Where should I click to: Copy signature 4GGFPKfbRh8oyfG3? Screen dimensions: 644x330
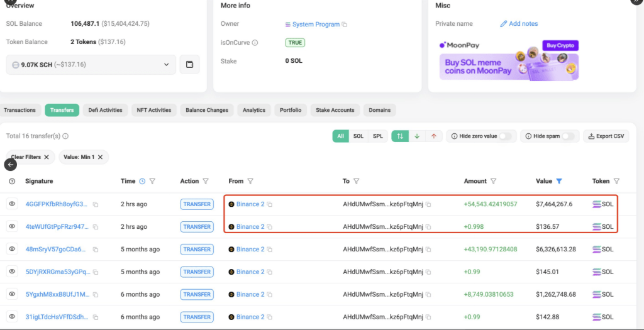click(96, 204)
